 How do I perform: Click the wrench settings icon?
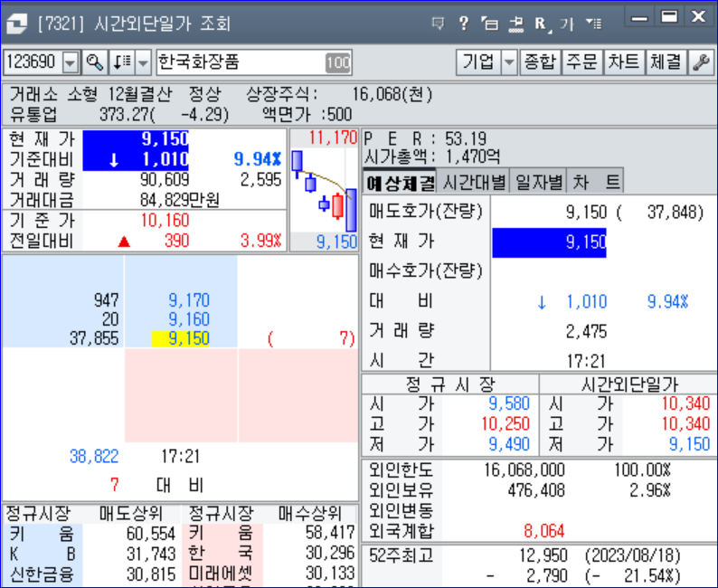[701, 62]
